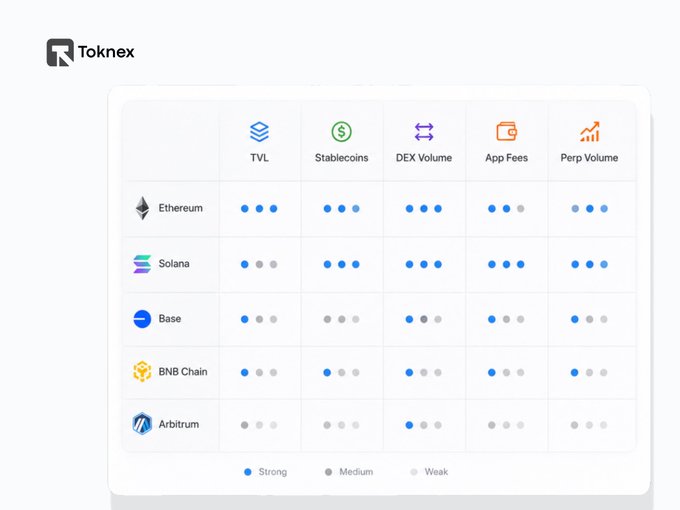The height and width of the screenshot is (510, 680).
Task: Click Solana TVL rating dots
Action: click(259, 264)
